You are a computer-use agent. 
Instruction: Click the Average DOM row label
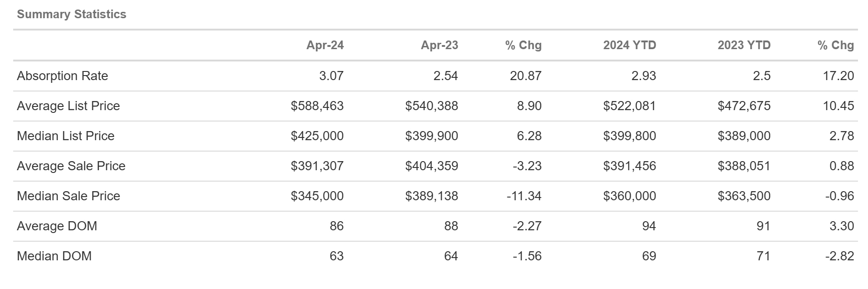point(57,226)
